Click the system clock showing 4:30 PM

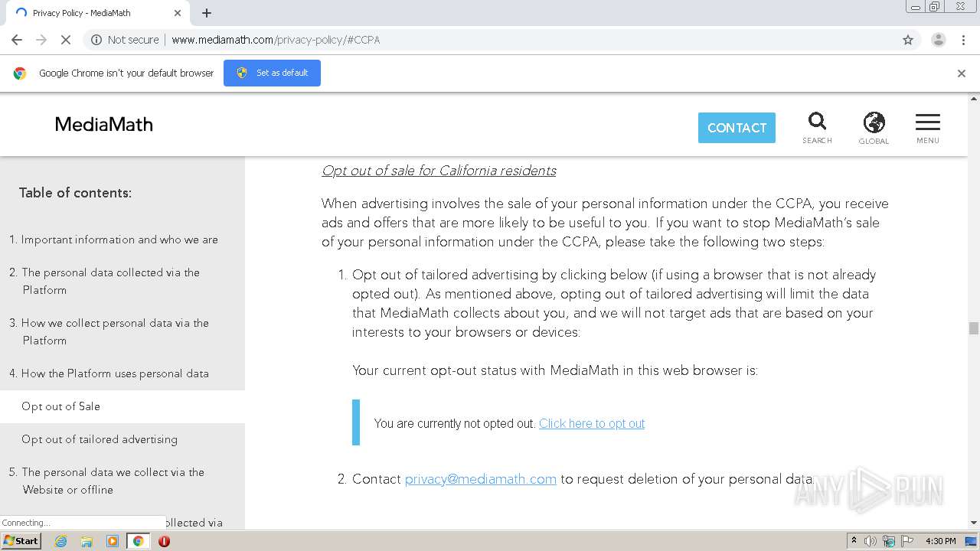(x=941, y=541)
